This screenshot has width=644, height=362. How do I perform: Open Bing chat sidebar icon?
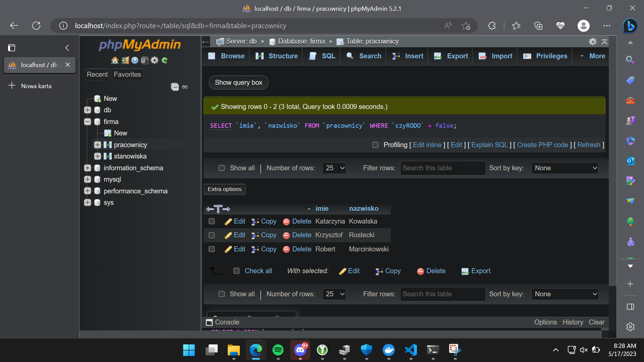tap(630, 26)
